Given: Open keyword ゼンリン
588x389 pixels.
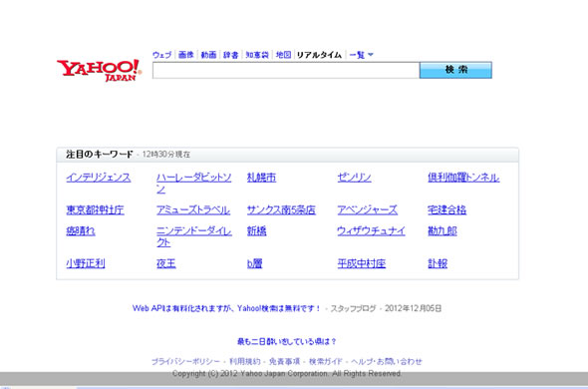Looking at the screenshot, I should click(355, 178).
